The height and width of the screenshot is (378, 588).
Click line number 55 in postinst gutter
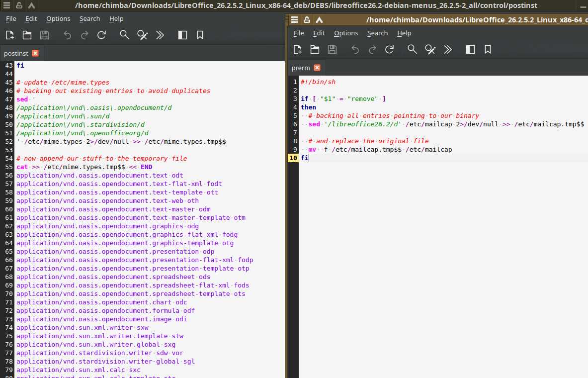pos(8,167)
